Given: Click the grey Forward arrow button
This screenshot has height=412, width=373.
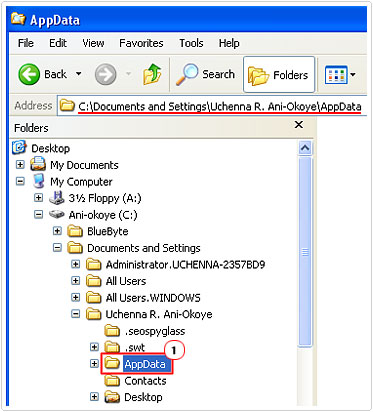Looking at the screenshot, I should coord(105,74).
